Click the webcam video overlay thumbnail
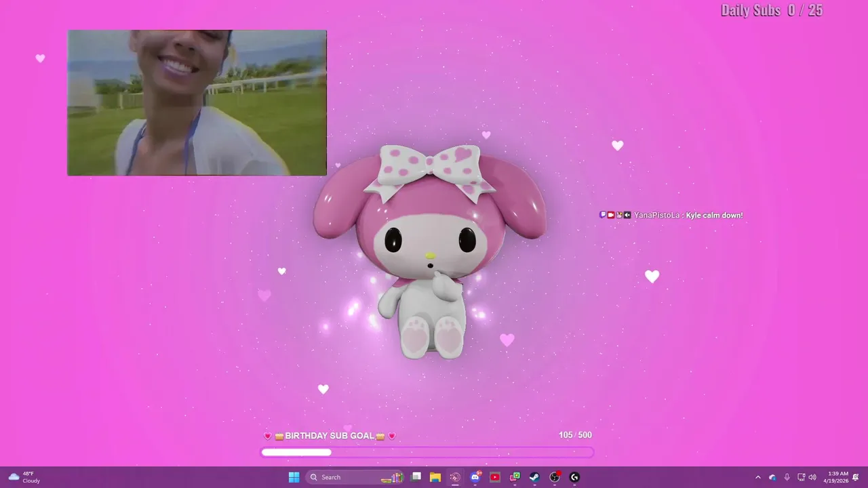868x488 pixels. coord(197,102)
